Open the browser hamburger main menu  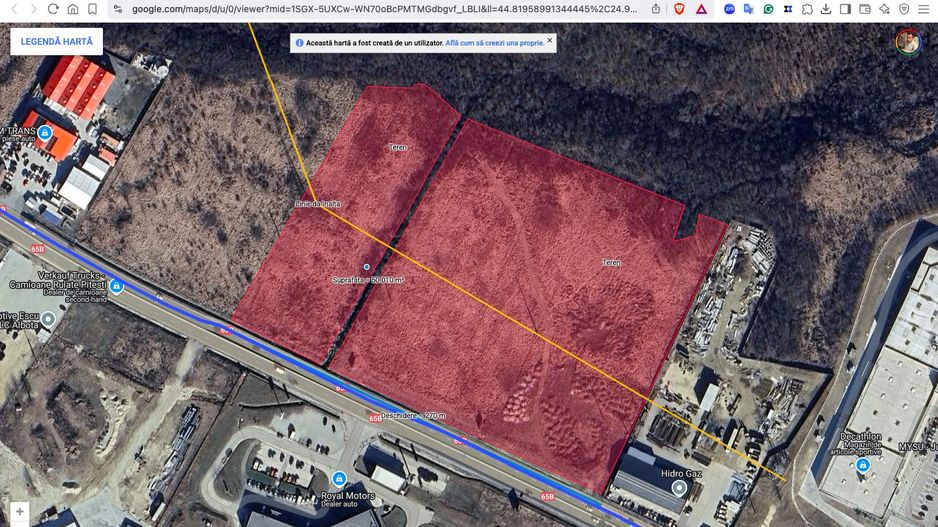pos(924,9)
